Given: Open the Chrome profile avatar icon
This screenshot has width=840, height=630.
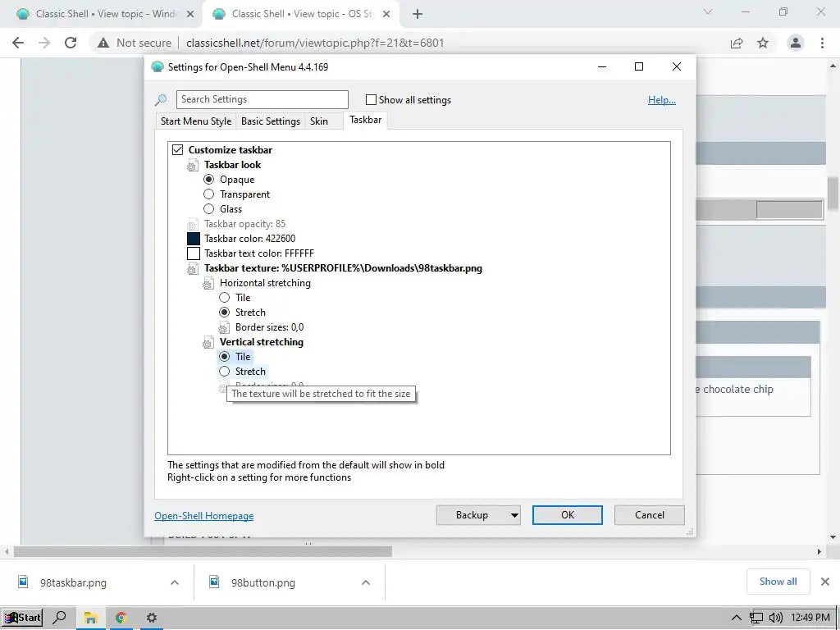Looking at the screenshot, I should [796, 43].
